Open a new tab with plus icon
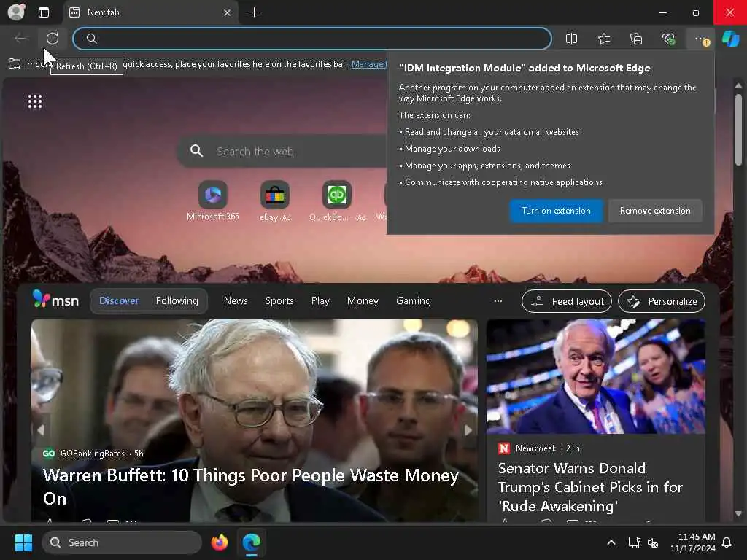This screenshot has height=560, width=747. point(255,12)
